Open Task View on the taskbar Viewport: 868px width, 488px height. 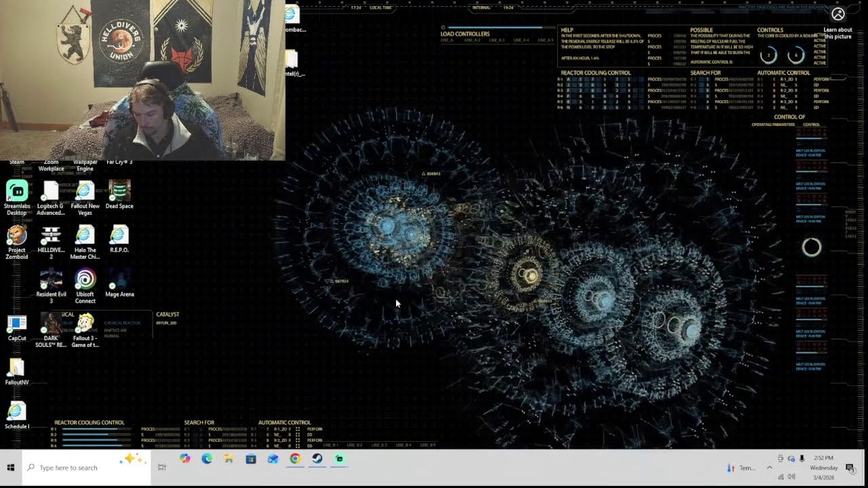162,468
